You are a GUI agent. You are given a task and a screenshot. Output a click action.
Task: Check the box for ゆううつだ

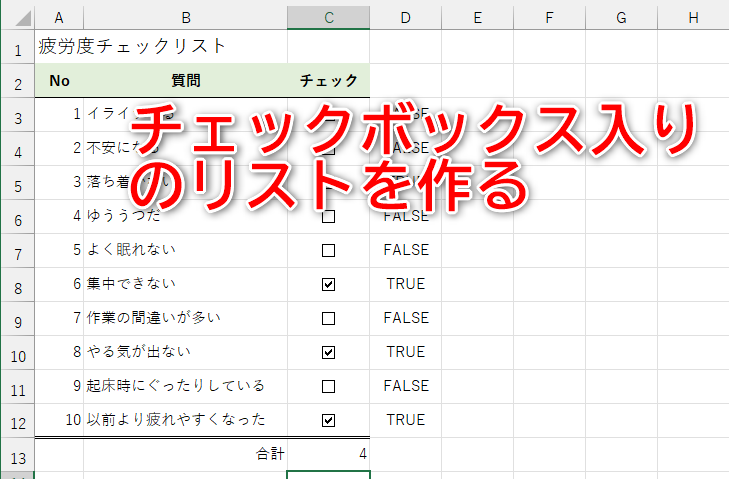328,216
